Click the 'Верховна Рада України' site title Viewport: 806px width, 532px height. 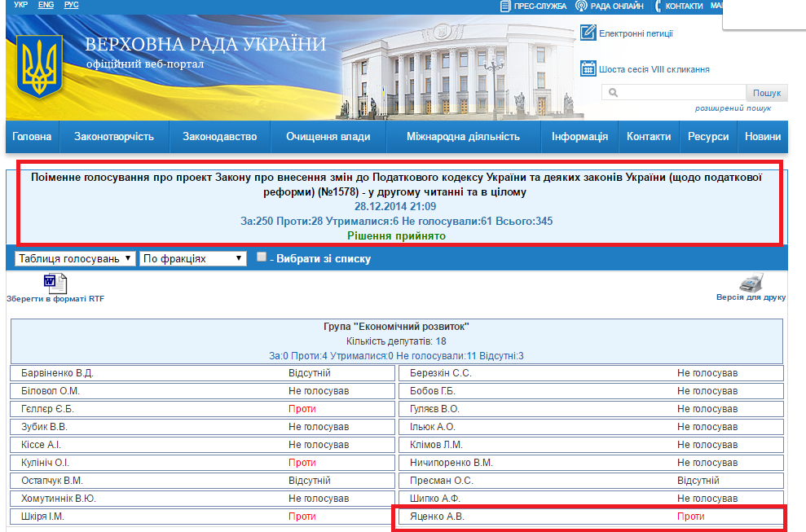(x=205, y=44)
